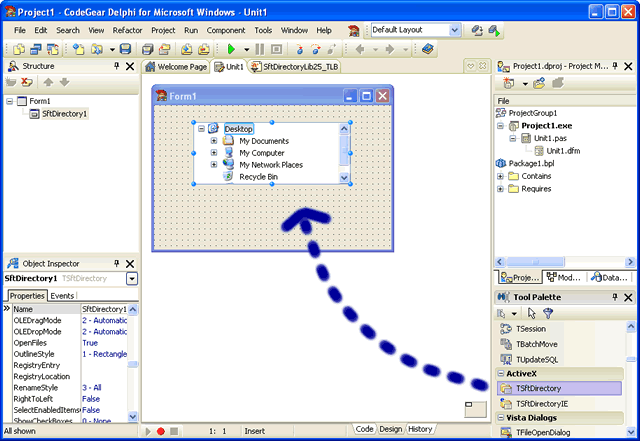Click delete item icon in Structure panel

pos(27,82)
